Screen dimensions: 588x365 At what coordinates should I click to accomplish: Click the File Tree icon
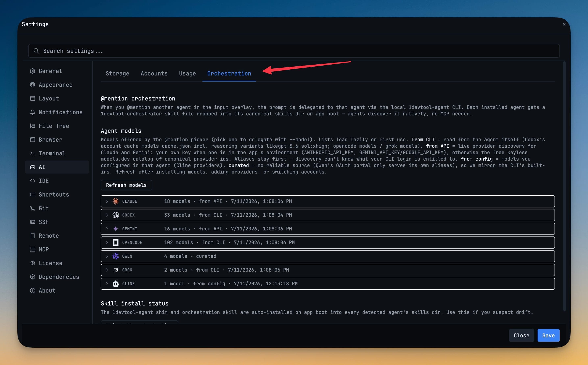tap(32, 126)
